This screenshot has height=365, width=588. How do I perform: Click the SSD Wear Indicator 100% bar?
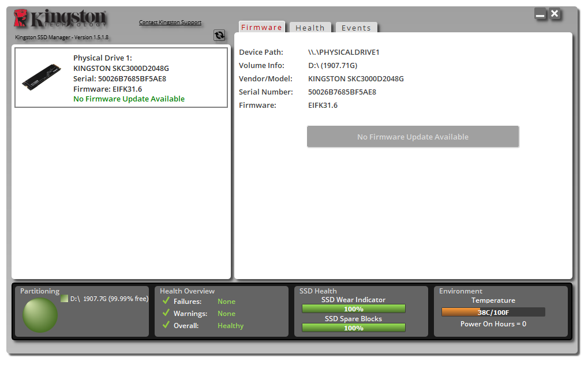(354, 309)
